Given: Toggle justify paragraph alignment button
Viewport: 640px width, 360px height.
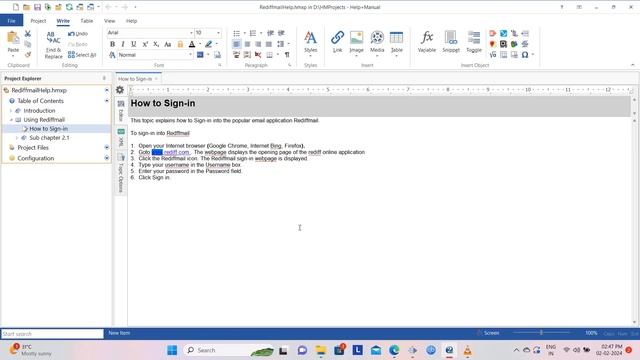Looking at the screenshot, I should click(269, 44).
